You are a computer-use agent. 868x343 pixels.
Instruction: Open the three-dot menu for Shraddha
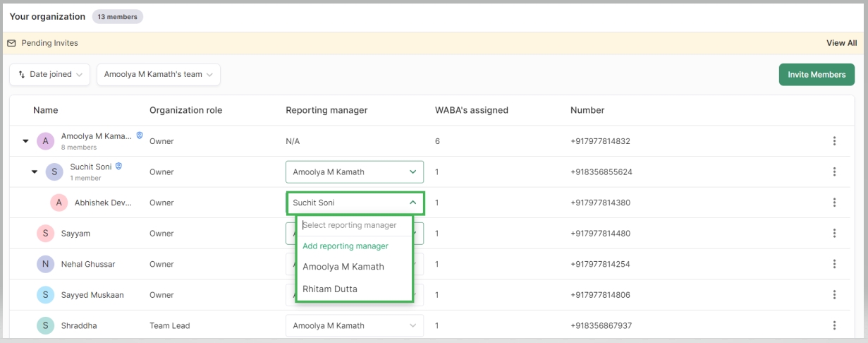[834, 325]
